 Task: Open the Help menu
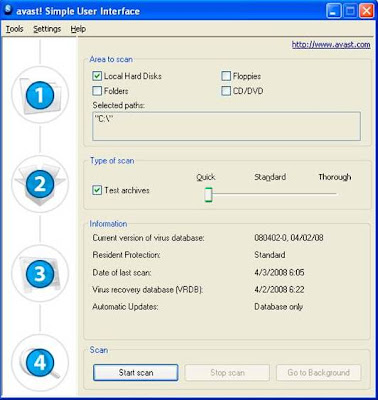click(78, 29)
